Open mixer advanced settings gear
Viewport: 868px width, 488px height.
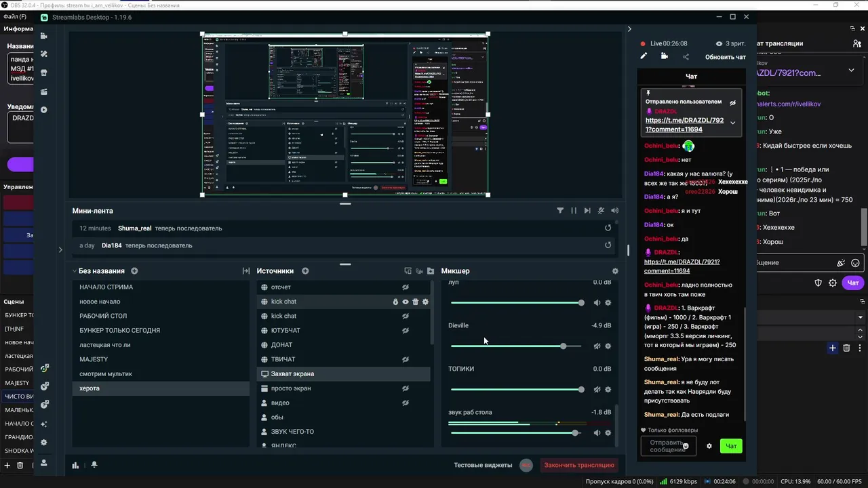tap(615, 271)
